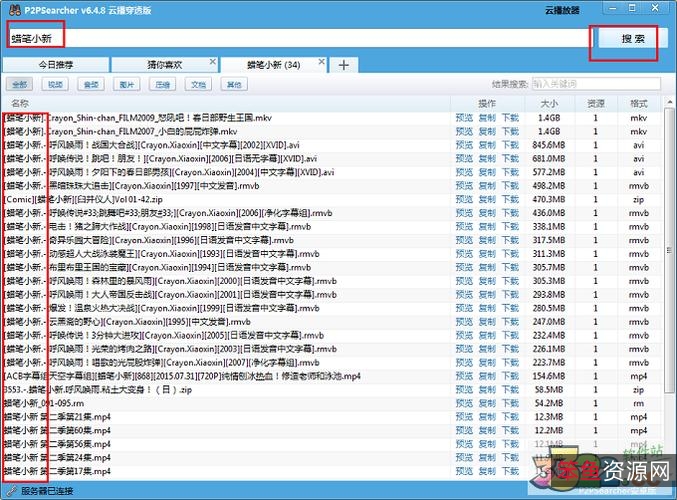
Task: Download 蜡笔小新 第二季第21集.mp4
Action: pyautogui.click(x=510, y=417)
